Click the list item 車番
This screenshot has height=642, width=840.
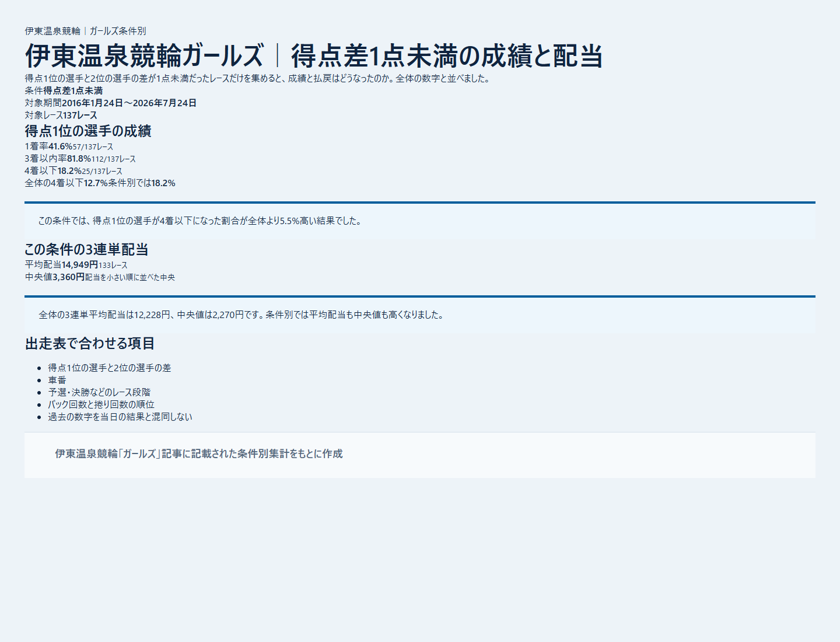57,380
